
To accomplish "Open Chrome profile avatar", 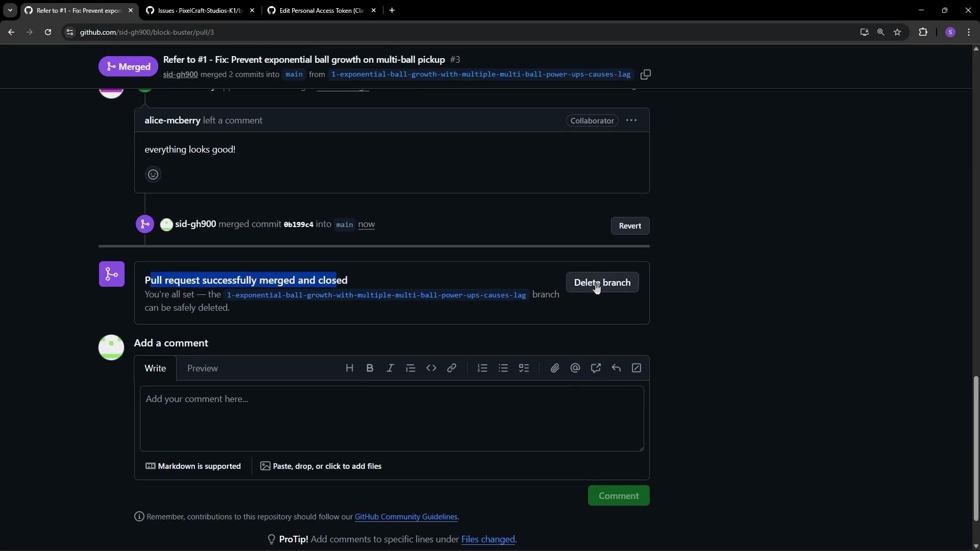I will click(950, 32).
